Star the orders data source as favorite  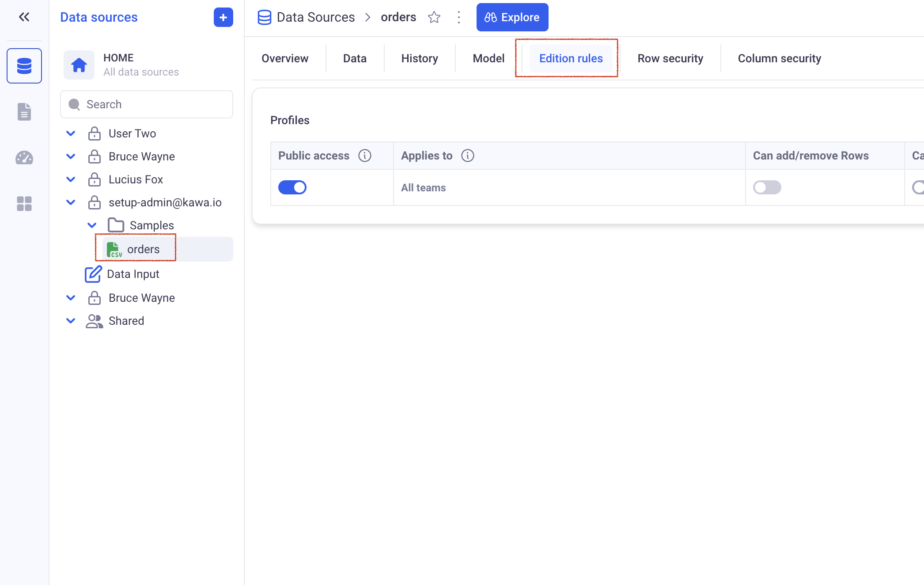(434, 17)
